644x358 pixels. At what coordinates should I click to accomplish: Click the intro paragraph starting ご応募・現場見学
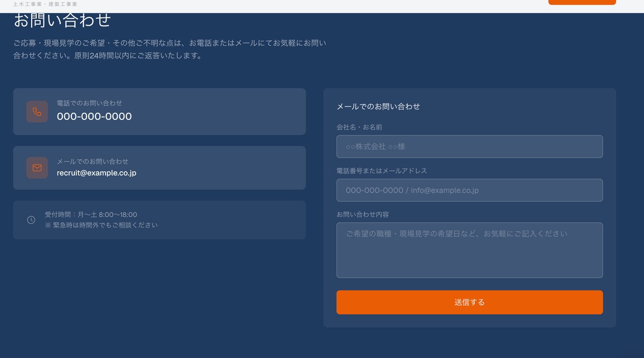[170, 49]
